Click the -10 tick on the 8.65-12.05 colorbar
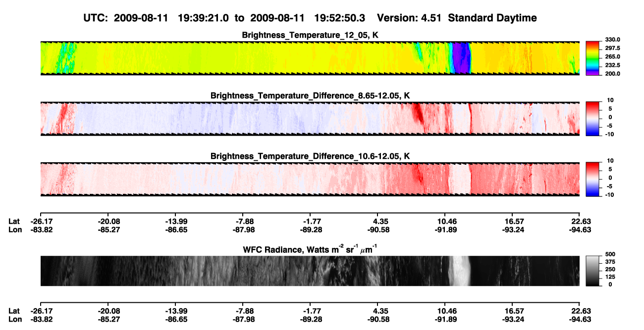Image resolution: width=644 pixels, height=330 pixels. (609, 134)
